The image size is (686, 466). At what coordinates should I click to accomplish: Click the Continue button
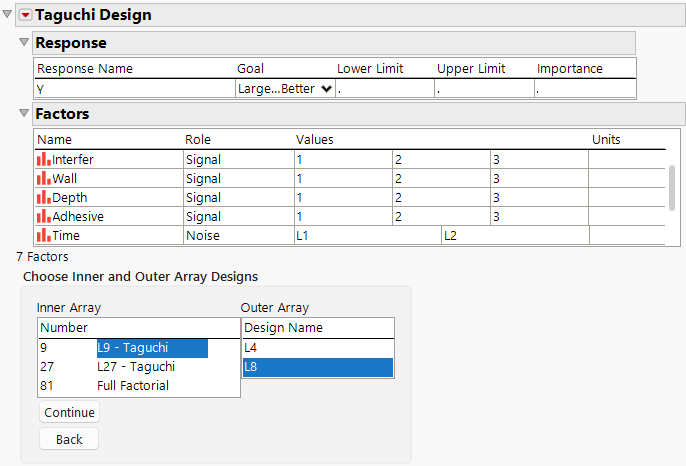point(70,412)
